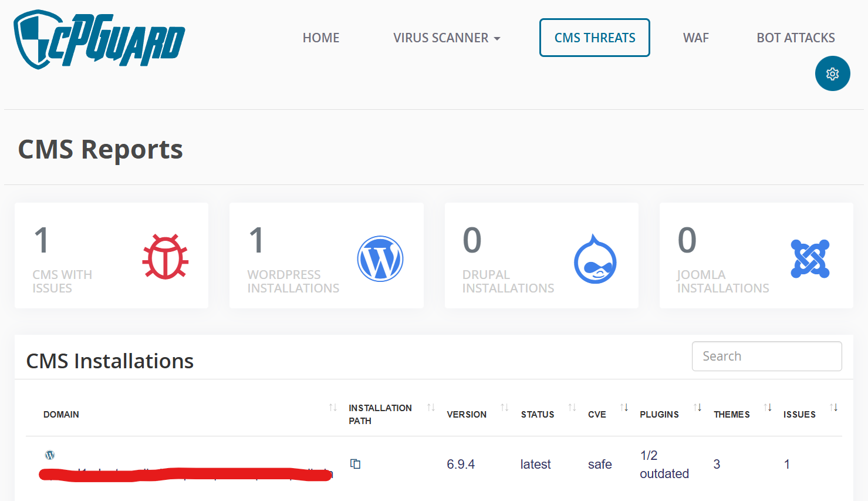Click the themes count 3

[717, 464]
